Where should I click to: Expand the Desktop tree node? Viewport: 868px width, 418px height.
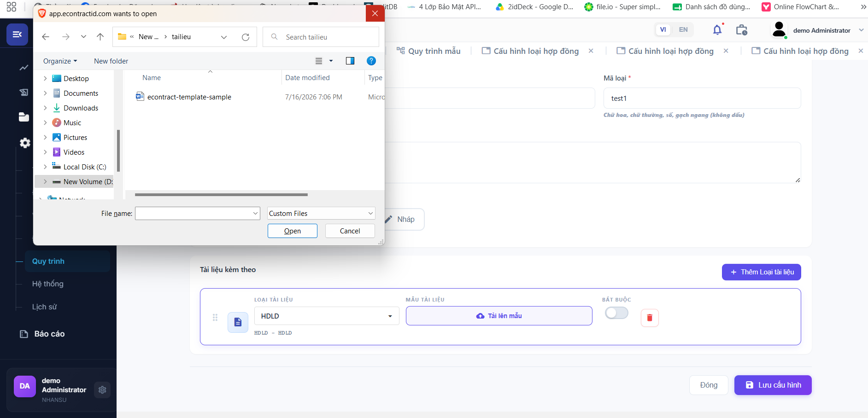pos(45,79)
